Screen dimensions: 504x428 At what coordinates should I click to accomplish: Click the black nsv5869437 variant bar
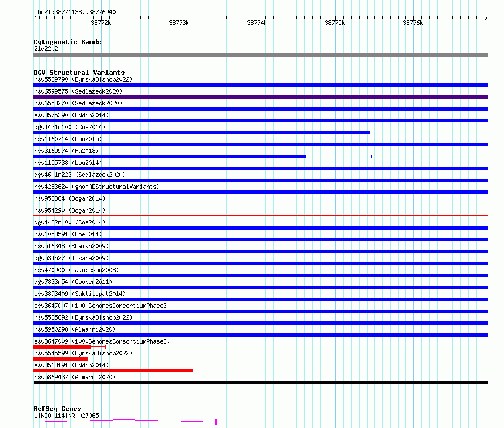pos(260,383)
